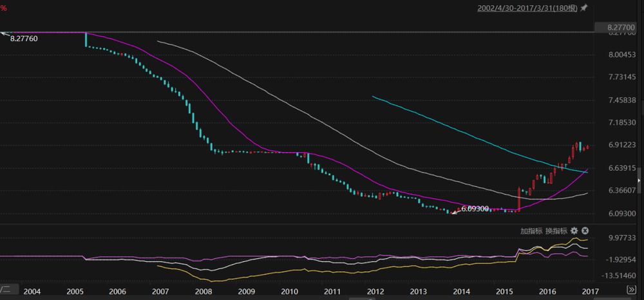The height and width of the screenshot is (300, 644).
Task: Select the 2012 label on the timeline
Action: click(375, 292)
